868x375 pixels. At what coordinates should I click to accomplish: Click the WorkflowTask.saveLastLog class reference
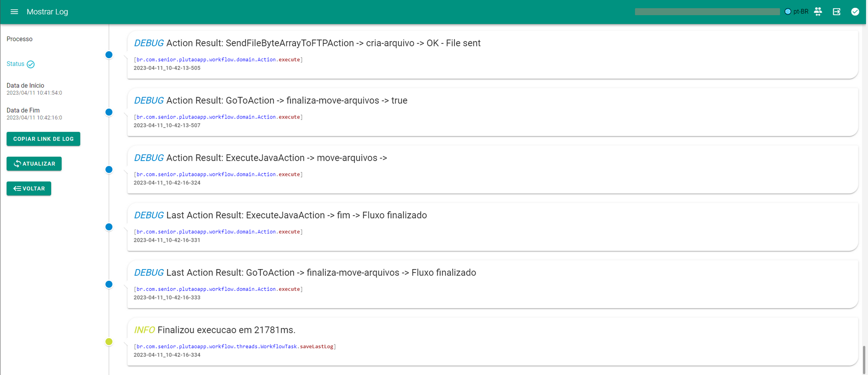235,346
